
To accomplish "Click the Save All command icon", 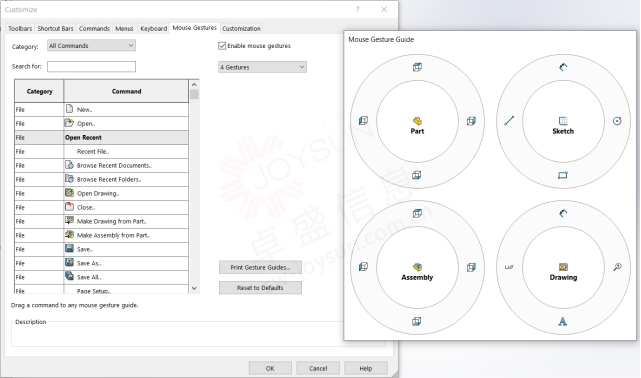I will [x=69, y=276].
